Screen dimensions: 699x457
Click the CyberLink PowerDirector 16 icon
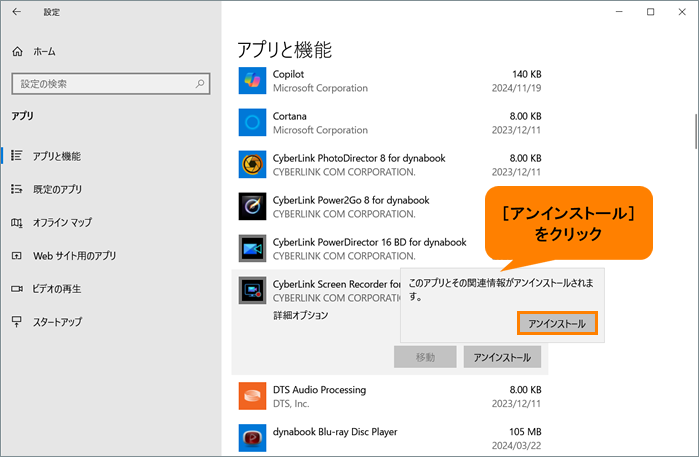click(x=252, y=248)
